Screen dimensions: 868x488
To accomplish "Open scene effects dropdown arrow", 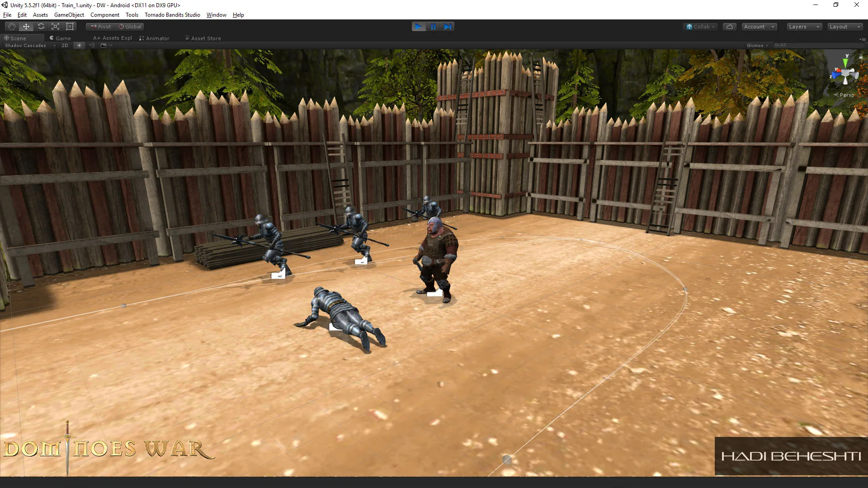I will point(111,46).
